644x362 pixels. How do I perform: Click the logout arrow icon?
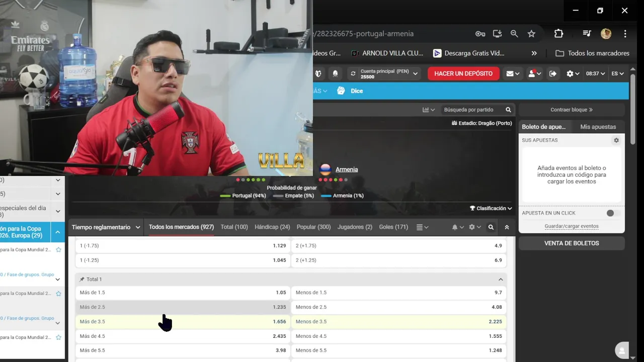(x=552, y=73)
